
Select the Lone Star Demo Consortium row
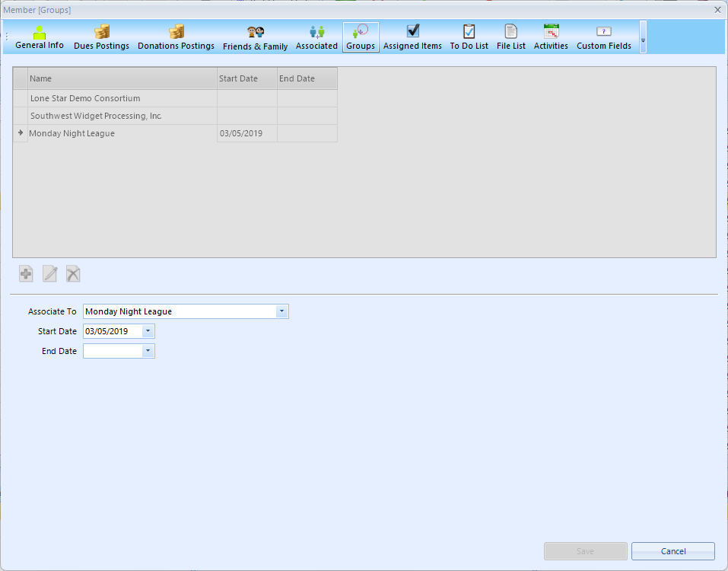coord(176,98)
